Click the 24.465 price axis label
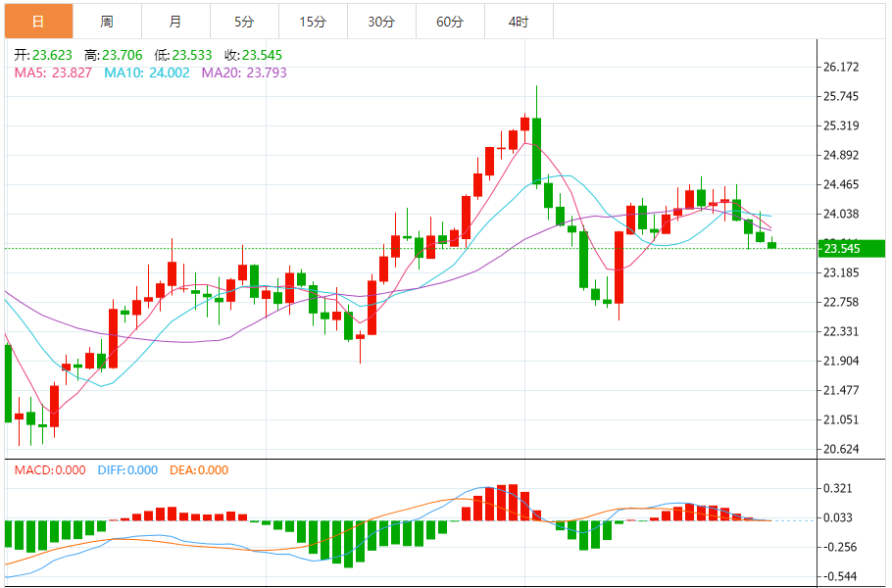Screen dimensions: 892x588 [x=841, y=185]
